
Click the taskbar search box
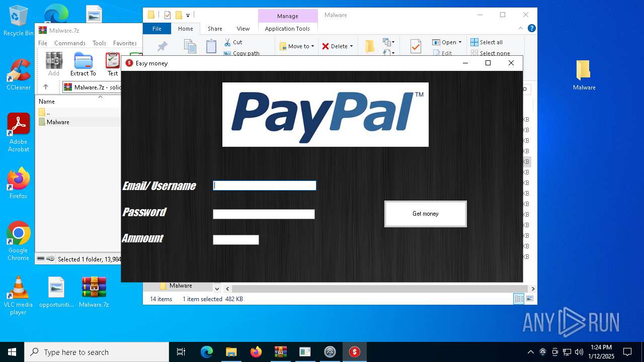(97, 352)
